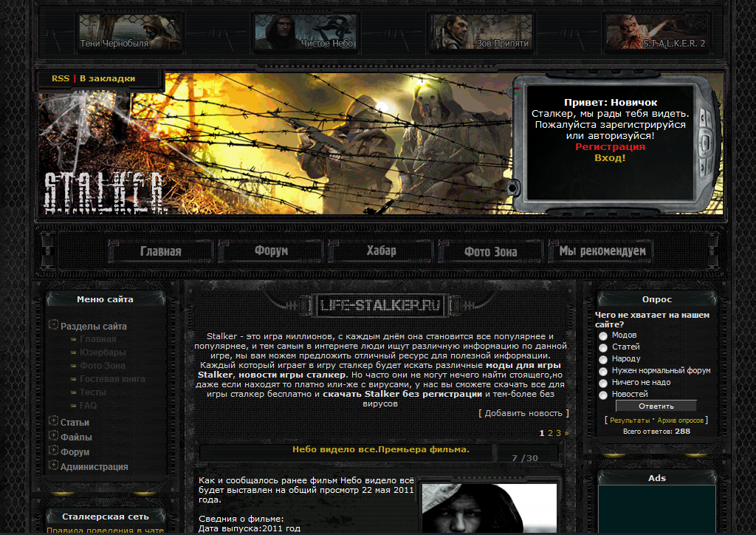Select the Народу poll option
Screen dimensions: 756x535
[x=602, y=359]
